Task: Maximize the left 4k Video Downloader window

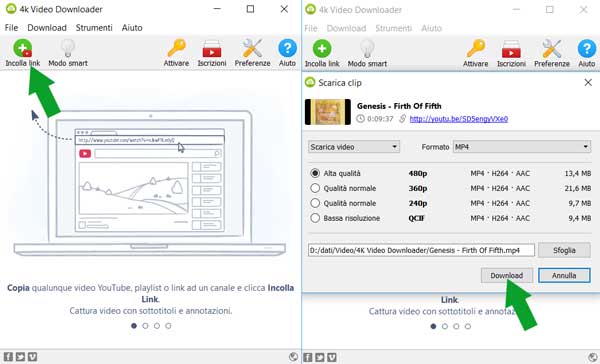Action: pyautogui.click(x=250, y=9)
